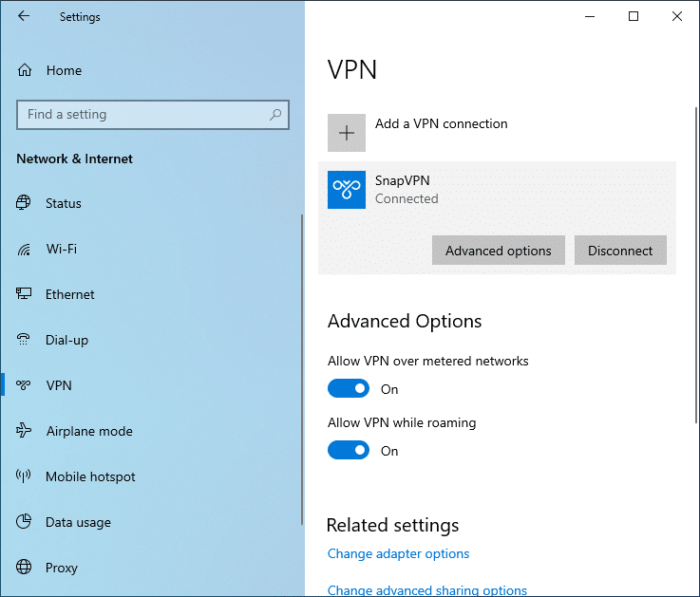Click the Status globe icon
Image resolution: width=700 pixels, height=597 pixels.
pyautogui.click(x=24, y=202)
